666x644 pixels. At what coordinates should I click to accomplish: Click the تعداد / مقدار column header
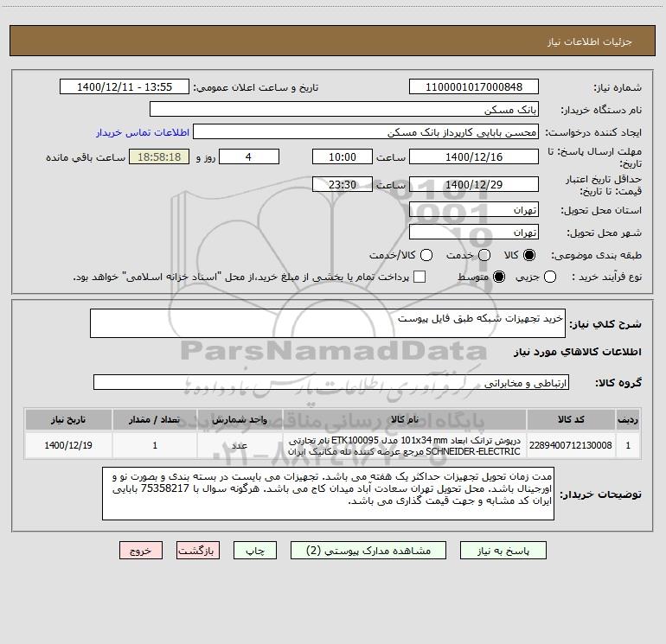155,420
